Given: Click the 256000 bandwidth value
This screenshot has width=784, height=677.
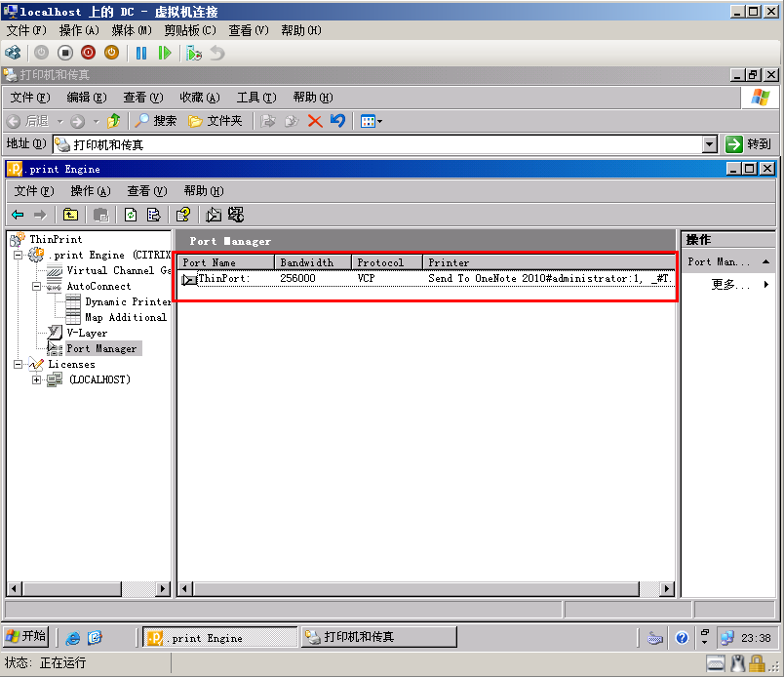Looking at the screenshot, I should (x=297, y=278).
